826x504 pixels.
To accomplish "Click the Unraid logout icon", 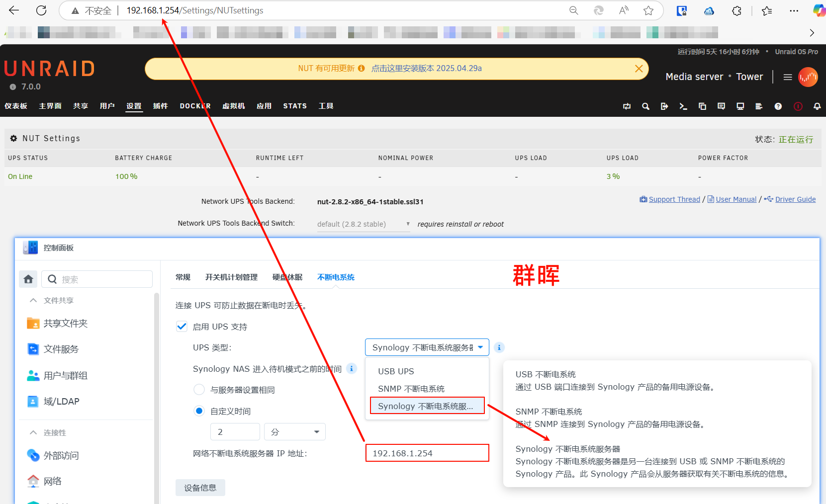I will coord(664,106).
